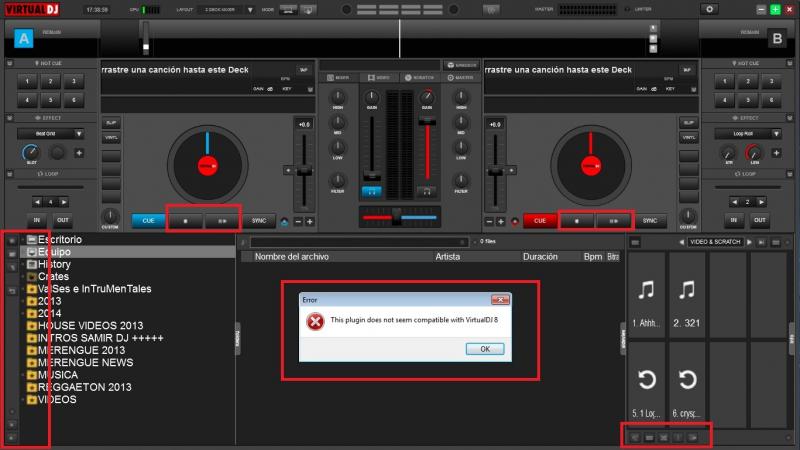Toggle VINYL mode on the left deck
This screenshot has width=800, height=450.
pyautogui.click(x=111, y=138)
